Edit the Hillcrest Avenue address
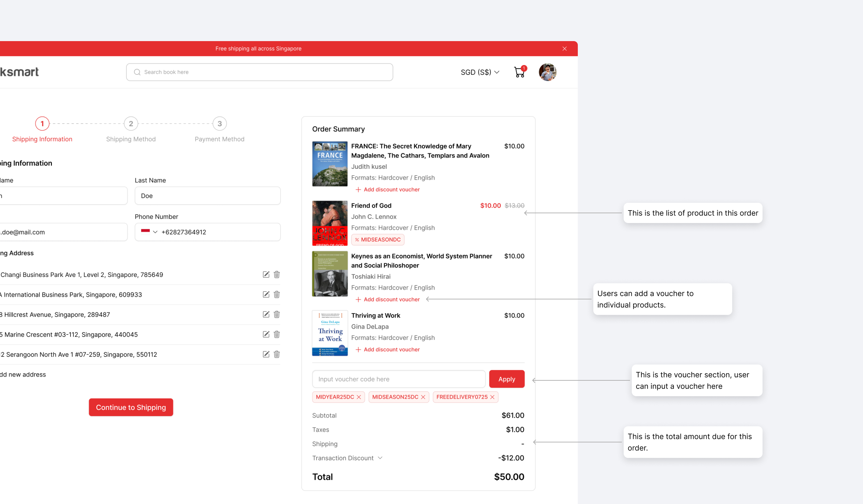863x504 pixels. pyautogui.click(x=266, y=314)
